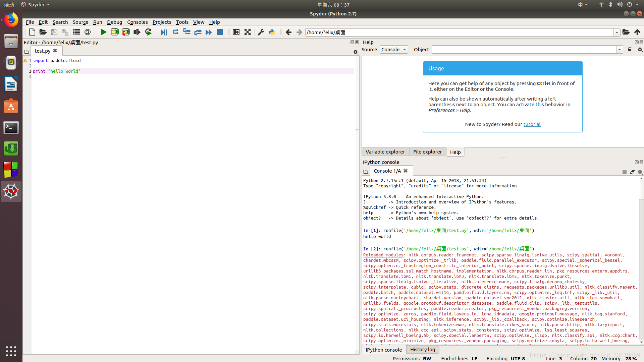Maximize the current pane
644x362 pixels.
[236, 32]
